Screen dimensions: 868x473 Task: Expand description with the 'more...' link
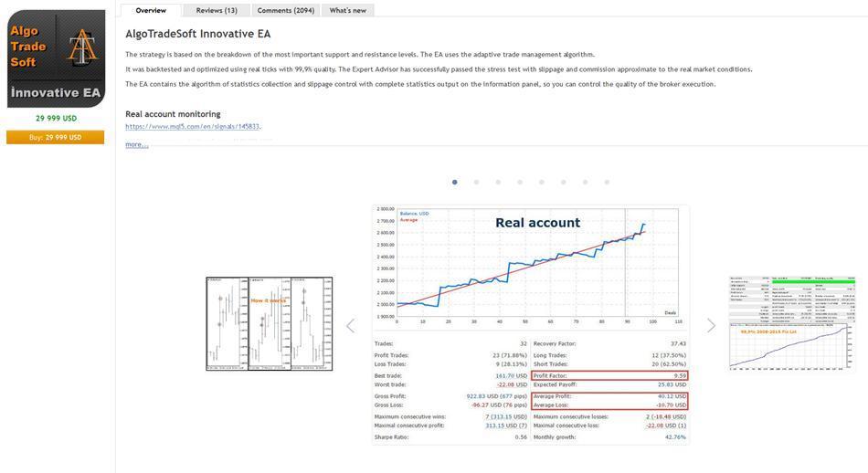(x=136, y=144)
